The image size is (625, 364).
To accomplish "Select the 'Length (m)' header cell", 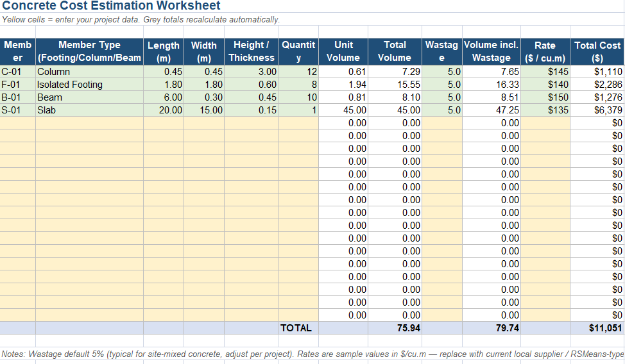I will 164,51.
